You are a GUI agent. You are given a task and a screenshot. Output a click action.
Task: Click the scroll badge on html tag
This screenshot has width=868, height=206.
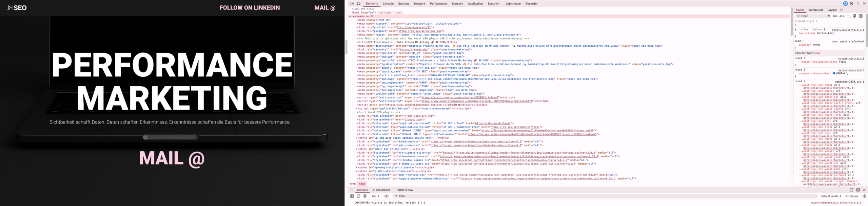pyautogui.click(x=399, y=13)
